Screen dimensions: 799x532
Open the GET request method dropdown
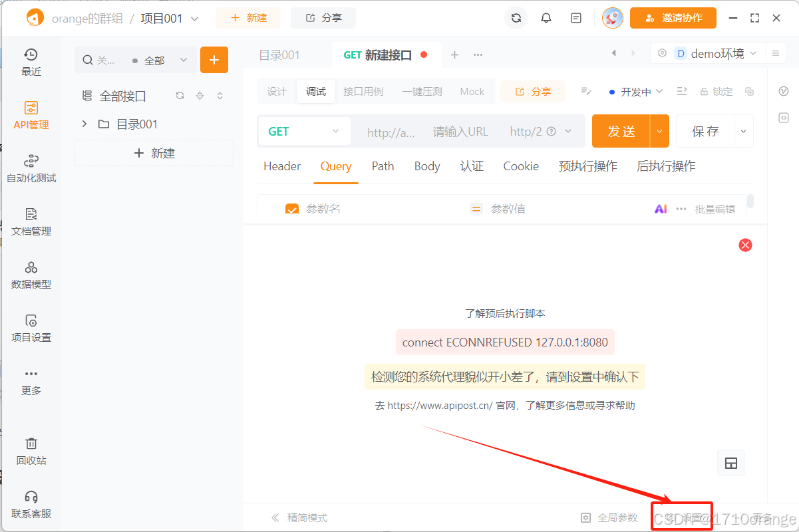[x=303, y=131]
